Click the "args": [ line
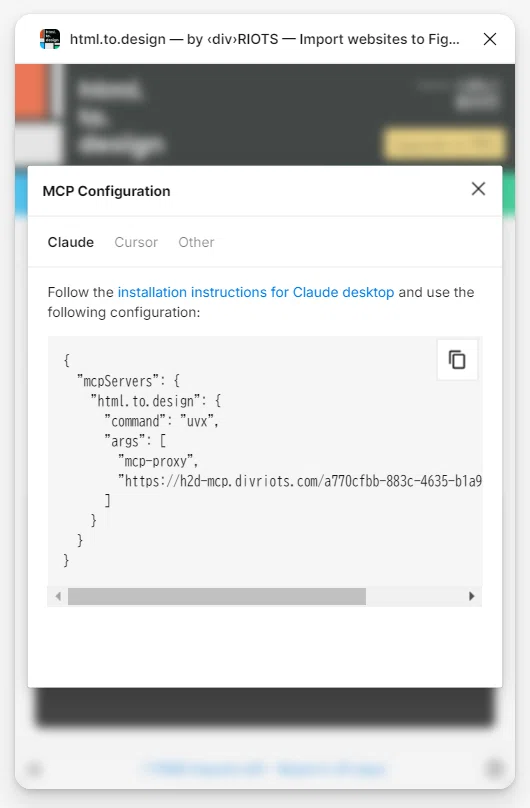The image size is (530, 808). pos(135,441)
